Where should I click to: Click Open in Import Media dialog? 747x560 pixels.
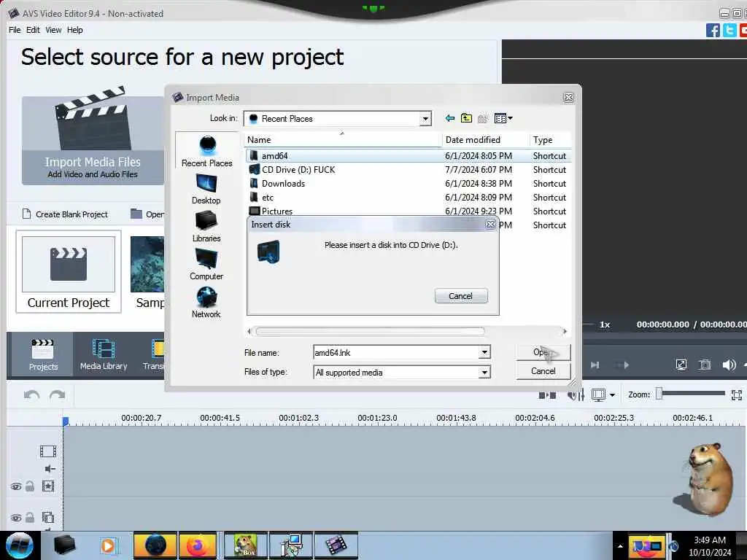click(x=543, y=352)
